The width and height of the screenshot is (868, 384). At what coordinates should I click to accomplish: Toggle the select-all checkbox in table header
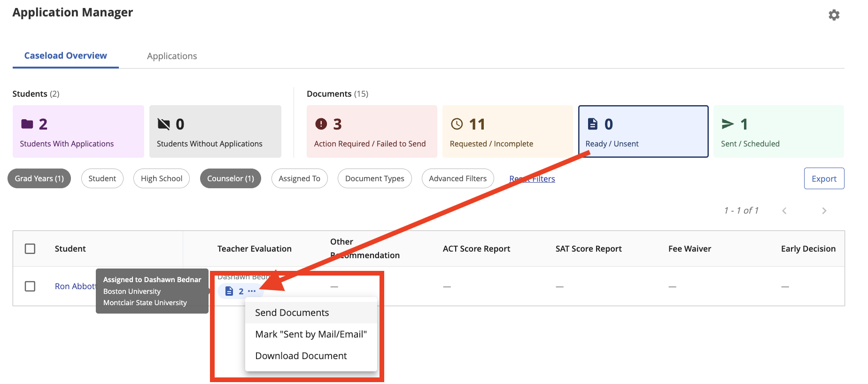click(30, 248)
